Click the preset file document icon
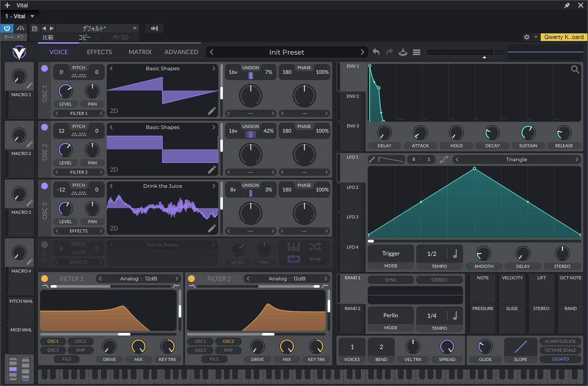This screenshot has width=588, height=386. point(34,29)
